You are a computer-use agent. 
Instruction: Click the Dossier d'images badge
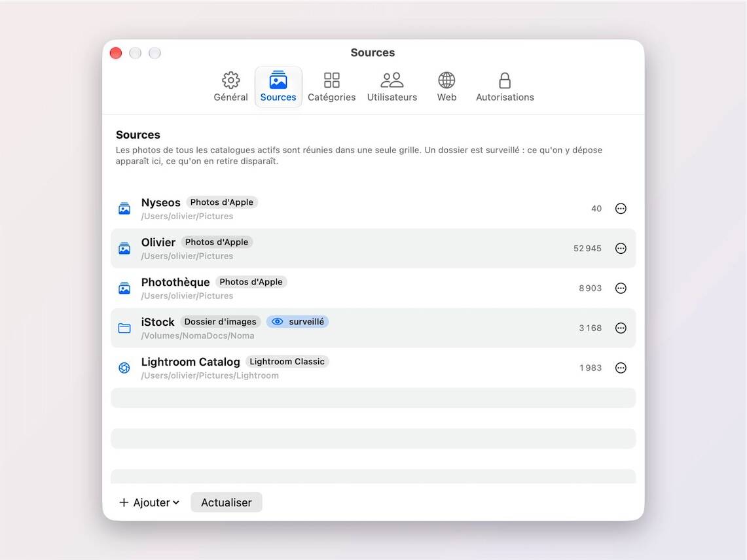tap(221, 322)
